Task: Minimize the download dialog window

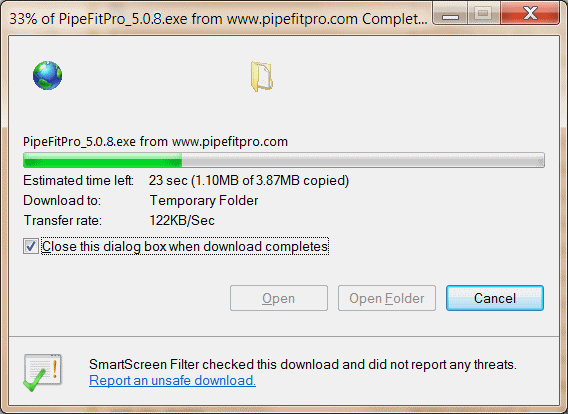Action: tap(450, 14)
